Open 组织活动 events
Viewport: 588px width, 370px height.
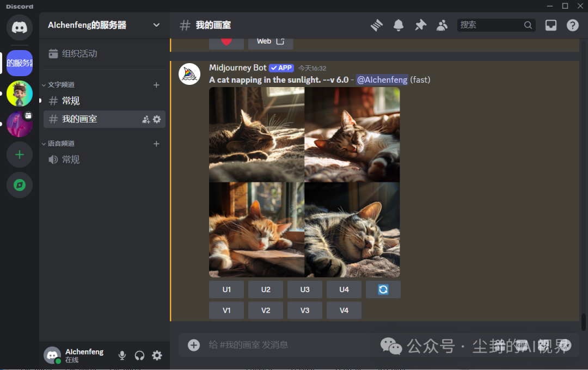click(104, 54)
